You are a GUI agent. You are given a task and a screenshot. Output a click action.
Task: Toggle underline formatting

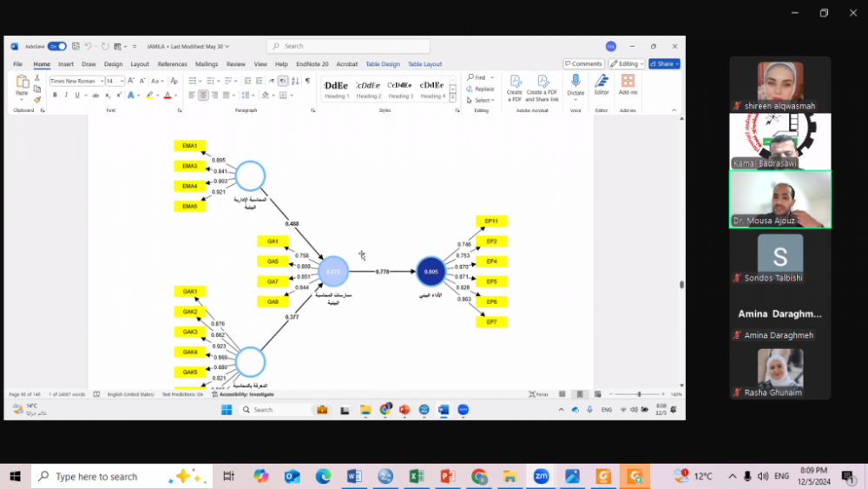click(77, 96)
